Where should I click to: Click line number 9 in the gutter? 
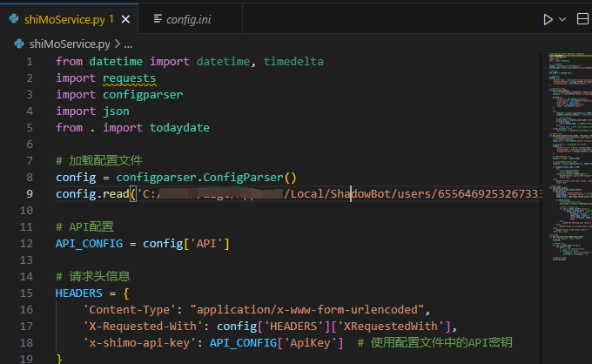pos(30,193)
